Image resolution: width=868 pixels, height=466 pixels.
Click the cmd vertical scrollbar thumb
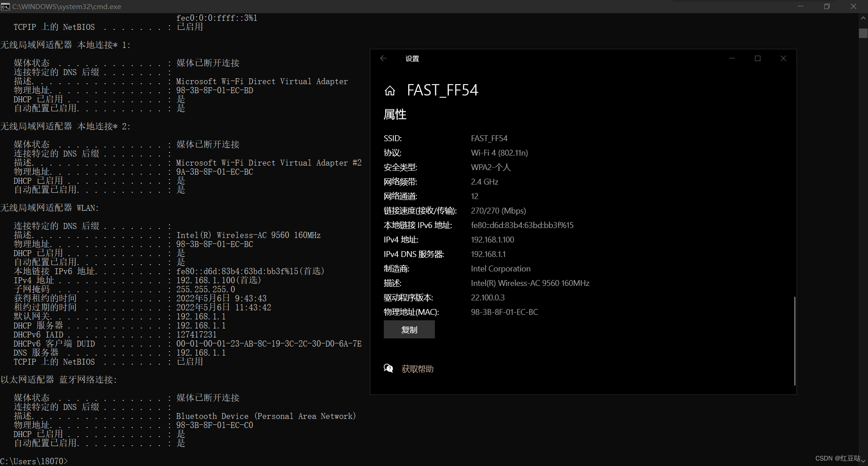[x=863, y=33]
